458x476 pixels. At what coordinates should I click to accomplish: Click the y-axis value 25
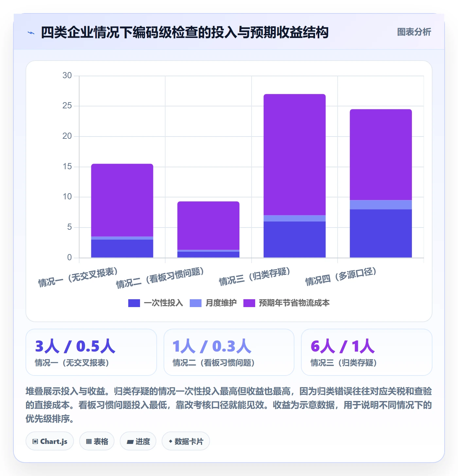pyautogui.click(x=67, y=106)
